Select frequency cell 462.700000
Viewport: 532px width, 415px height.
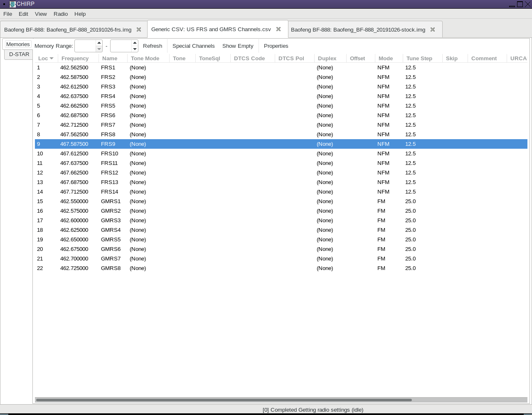coord(74,258)
